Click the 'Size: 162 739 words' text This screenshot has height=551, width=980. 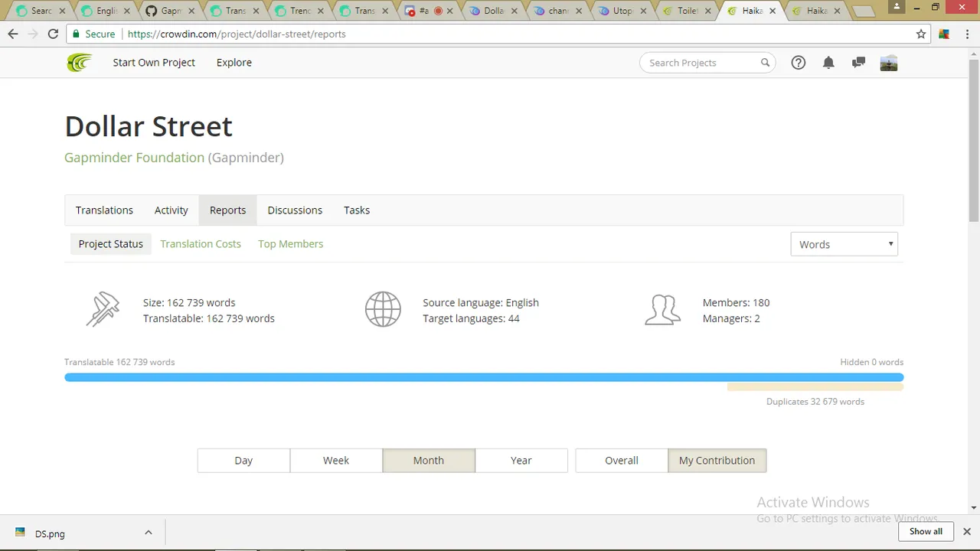click(189, 303)
